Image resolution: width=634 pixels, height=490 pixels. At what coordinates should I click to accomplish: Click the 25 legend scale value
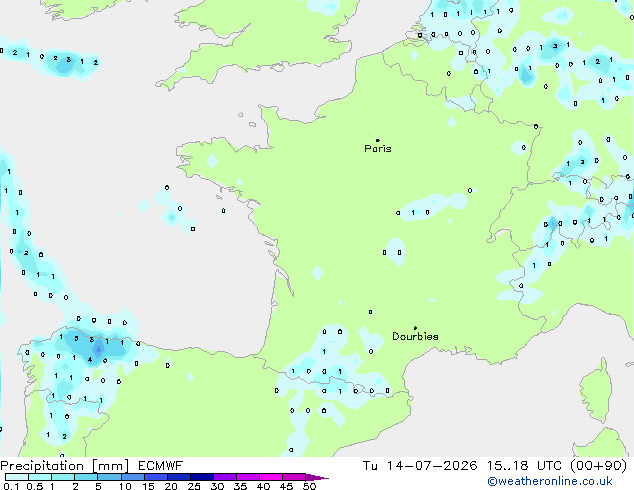tap(194, 486)
